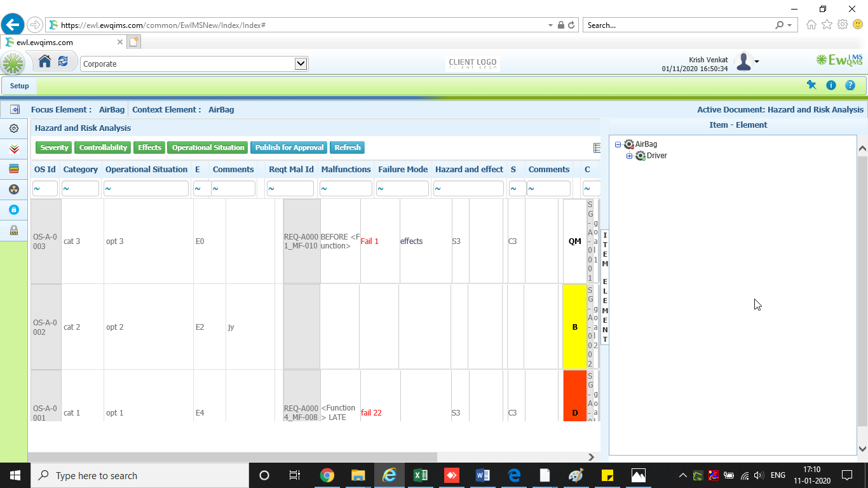Screen dimensions: 868x488
Task: Expand the Driver tree node
Action: 629,156
